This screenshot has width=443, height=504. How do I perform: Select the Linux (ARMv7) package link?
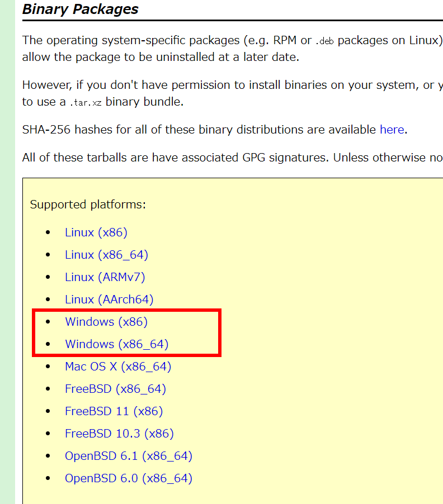(105, 277)
